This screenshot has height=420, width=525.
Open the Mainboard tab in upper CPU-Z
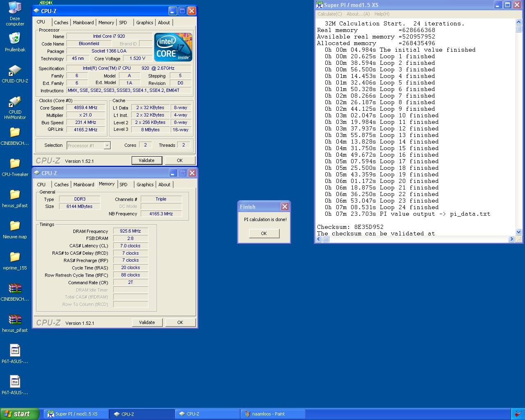pos(83,23)
